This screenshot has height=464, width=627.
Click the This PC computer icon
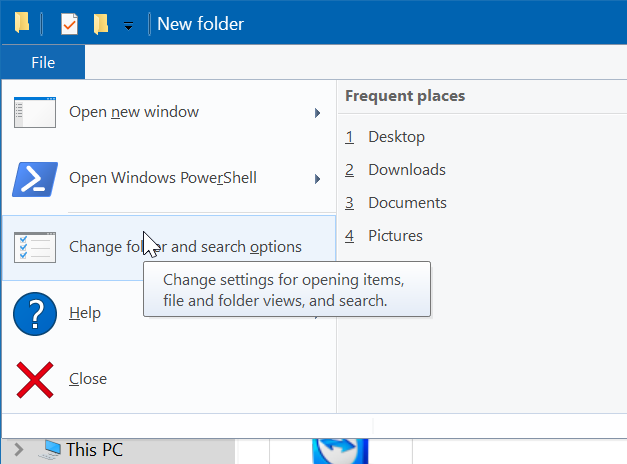point(50,450)
